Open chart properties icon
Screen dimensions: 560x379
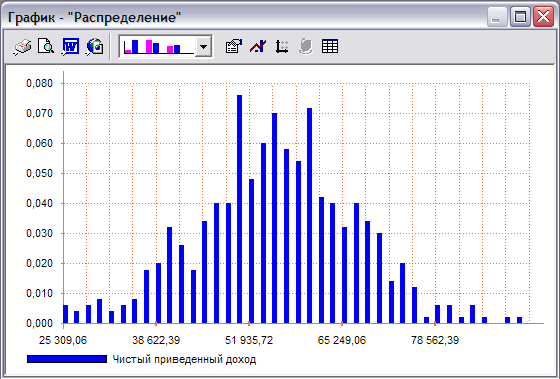coord(234,46)
